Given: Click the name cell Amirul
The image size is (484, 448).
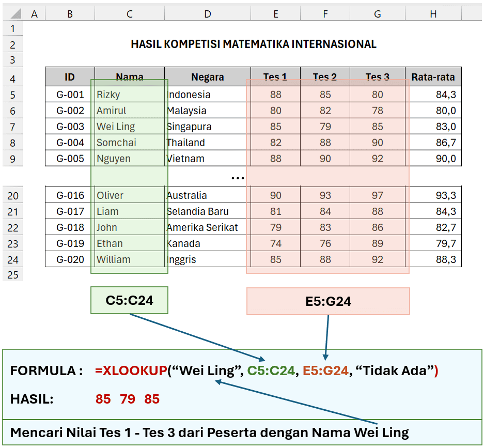Looking at the screenshot, I should [130, 111].
